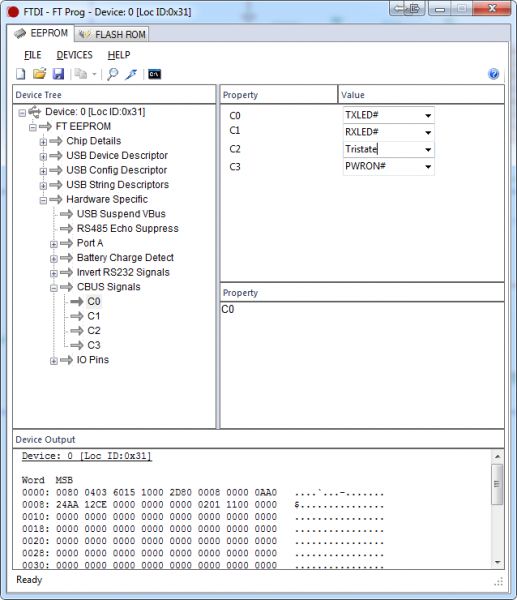Open the C2 Tristate dropdown
This screenshot has width=517, height=600.
tap(428, 150)
